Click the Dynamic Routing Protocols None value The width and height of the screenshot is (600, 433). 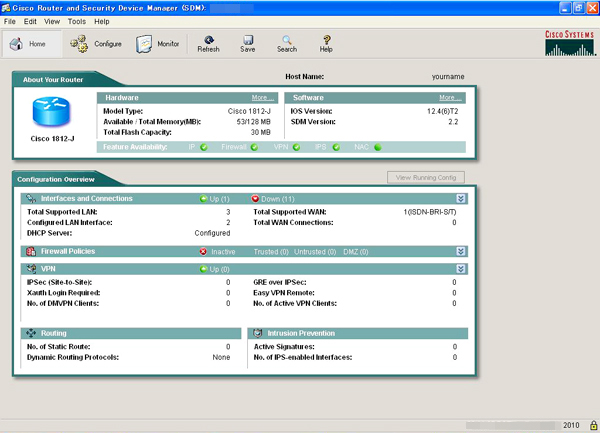(221, 357)
